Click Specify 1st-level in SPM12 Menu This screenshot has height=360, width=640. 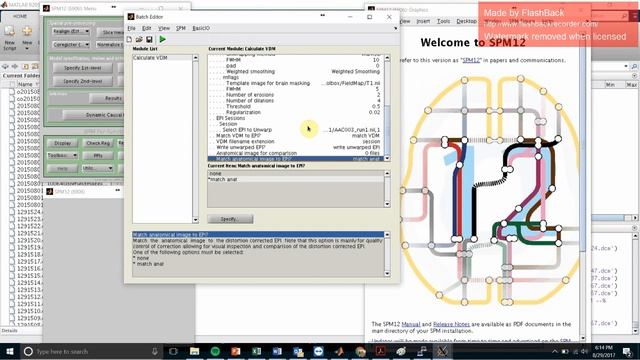pyautogui.click(x=82, y=68)
